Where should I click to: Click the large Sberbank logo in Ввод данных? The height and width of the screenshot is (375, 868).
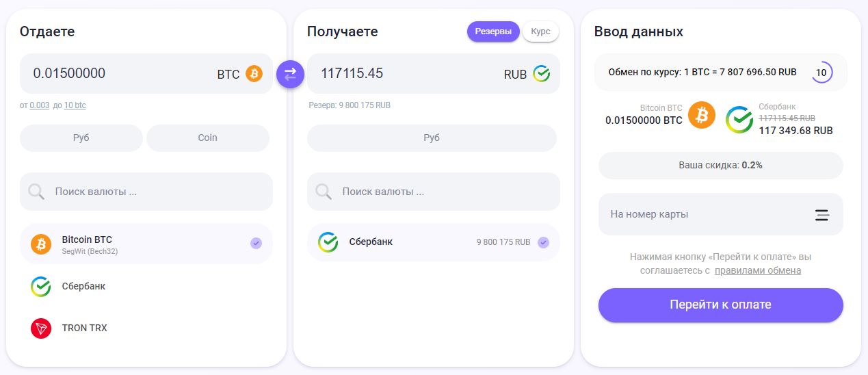point(739,120)
